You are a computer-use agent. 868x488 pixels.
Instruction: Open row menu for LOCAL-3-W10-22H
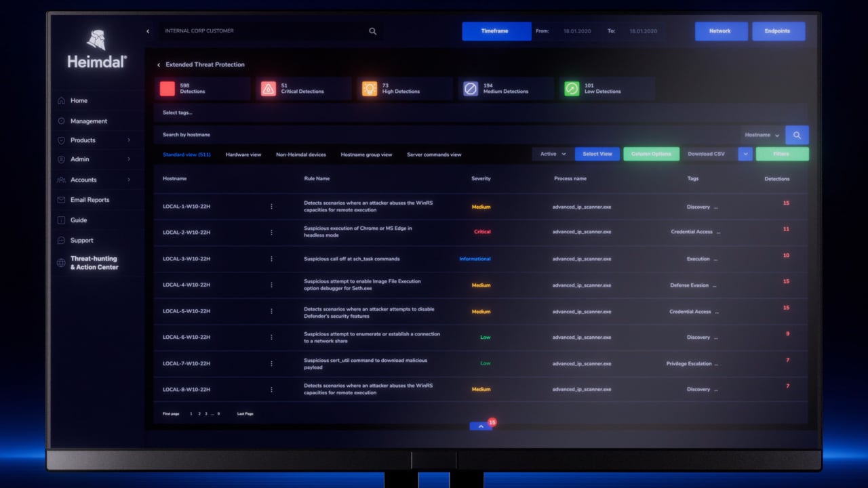(271, 259)
